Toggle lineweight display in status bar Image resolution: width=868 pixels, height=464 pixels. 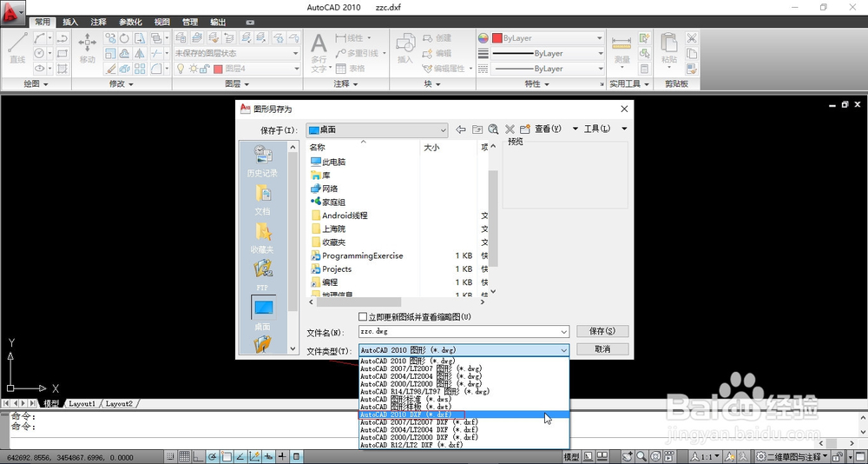(x=283, y=457)
